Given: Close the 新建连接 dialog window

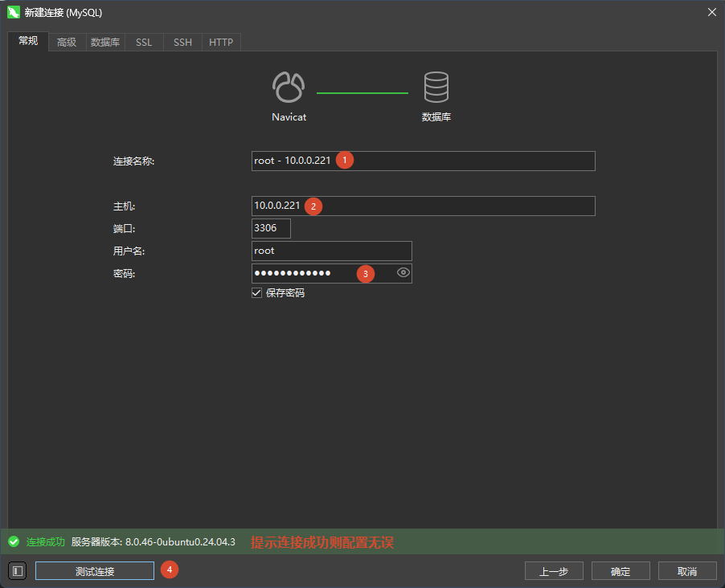Looking at the screenshot, I should pyautogui.click(x=712, y=13).
